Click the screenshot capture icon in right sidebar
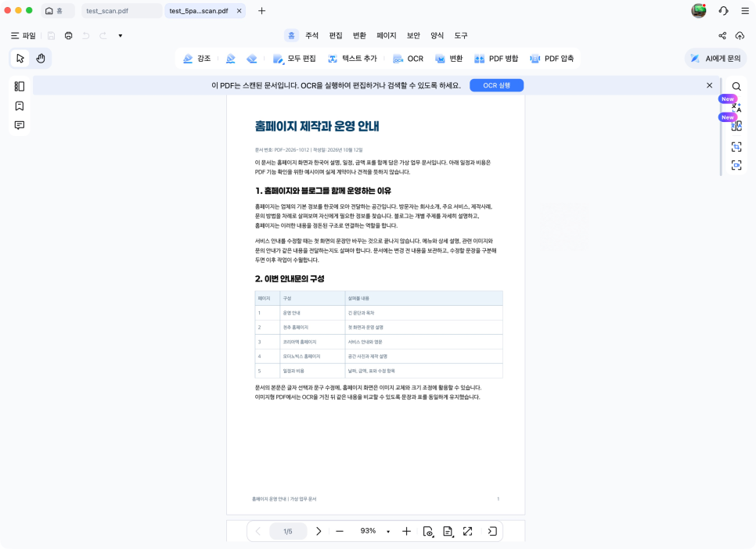This screenshot has width=756, height=549. pyautogui.click(x=736, y=146)
